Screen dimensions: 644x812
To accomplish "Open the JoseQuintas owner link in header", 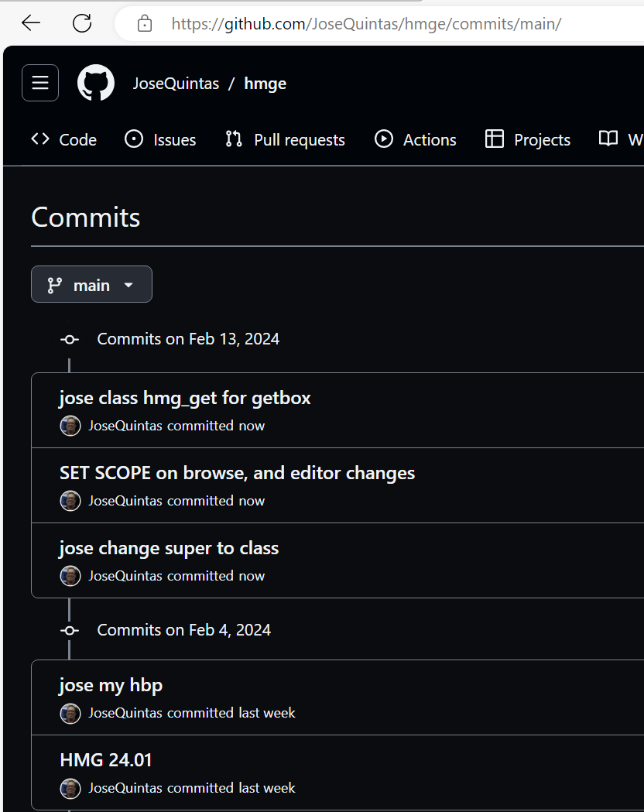I will point(176,84).
